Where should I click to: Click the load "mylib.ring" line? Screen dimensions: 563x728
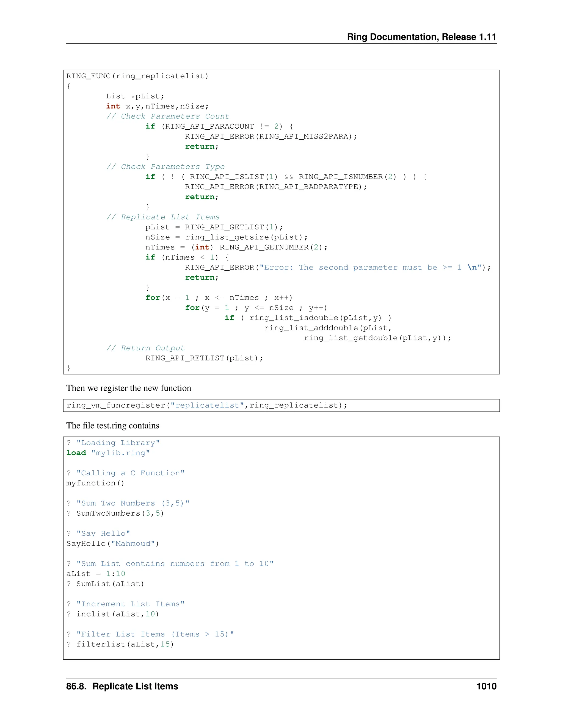108,453
